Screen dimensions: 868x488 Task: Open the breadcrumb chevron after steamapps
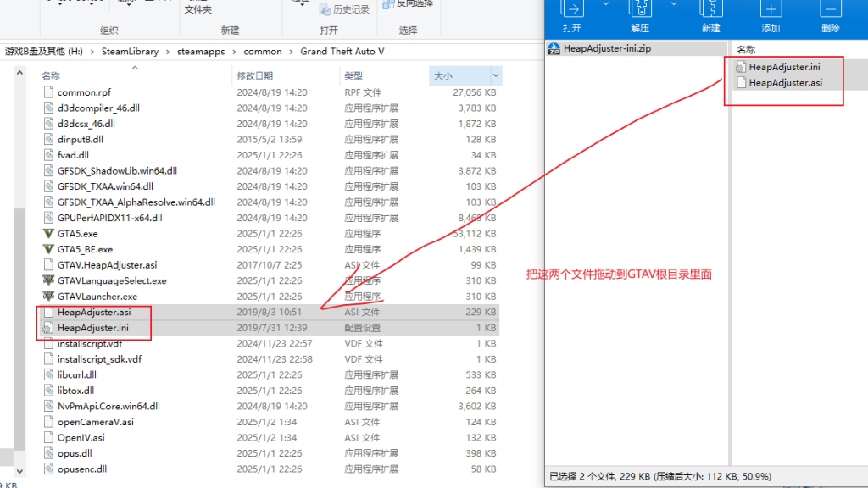coord(234,52)
